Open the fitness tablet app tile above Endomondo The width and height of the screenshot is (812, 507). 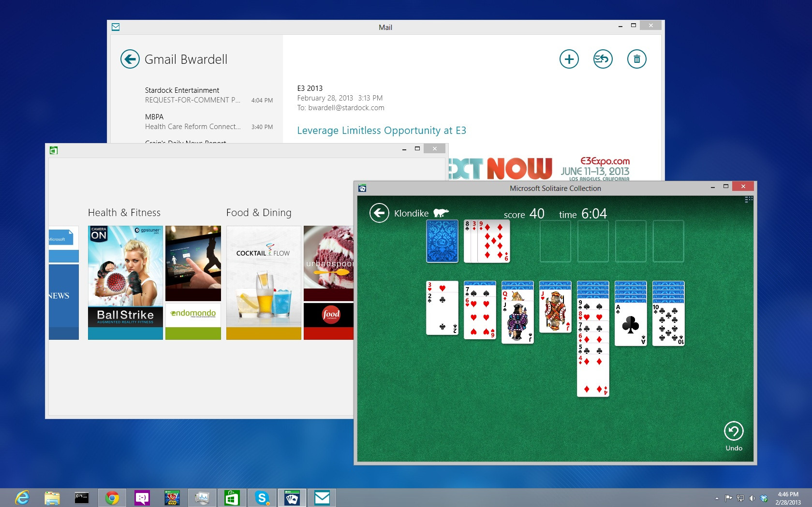193,263
